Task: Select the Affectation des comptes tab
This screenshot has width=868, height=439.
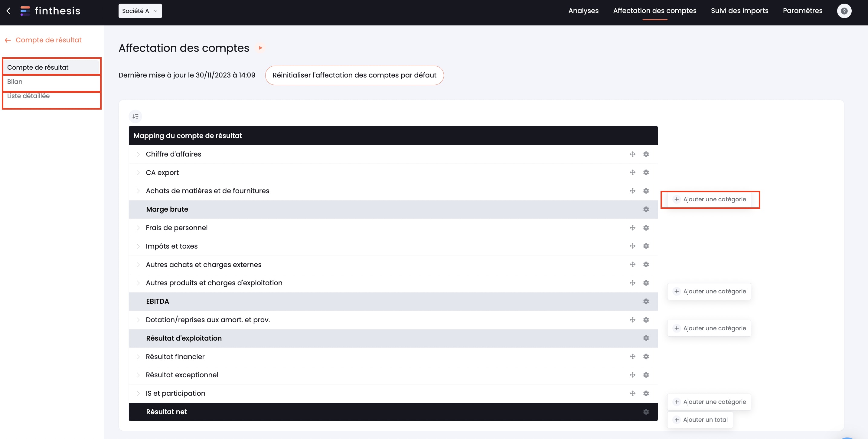Action: coord(654,11)
